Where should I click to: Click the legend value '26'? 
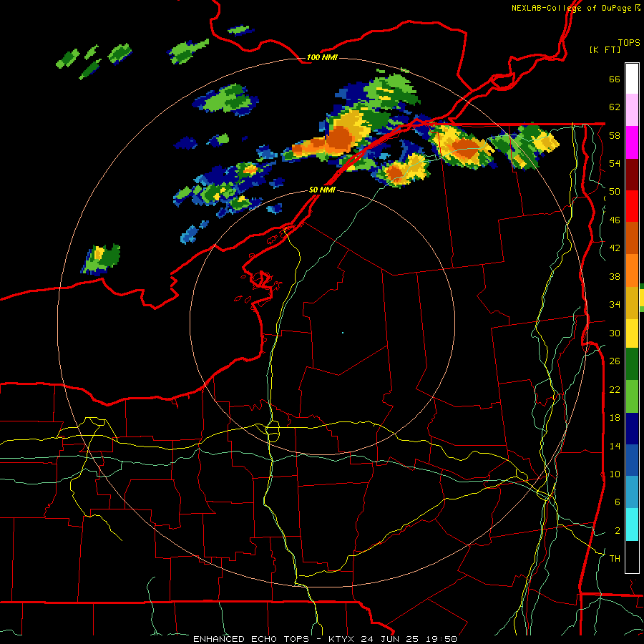[615, 361]
